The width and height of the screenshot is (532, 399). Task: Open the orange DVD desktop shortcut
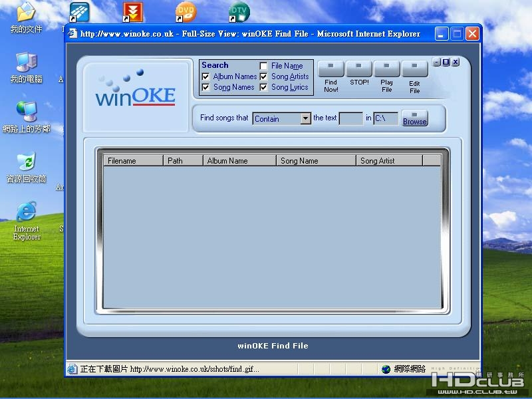tap(186, 12)
